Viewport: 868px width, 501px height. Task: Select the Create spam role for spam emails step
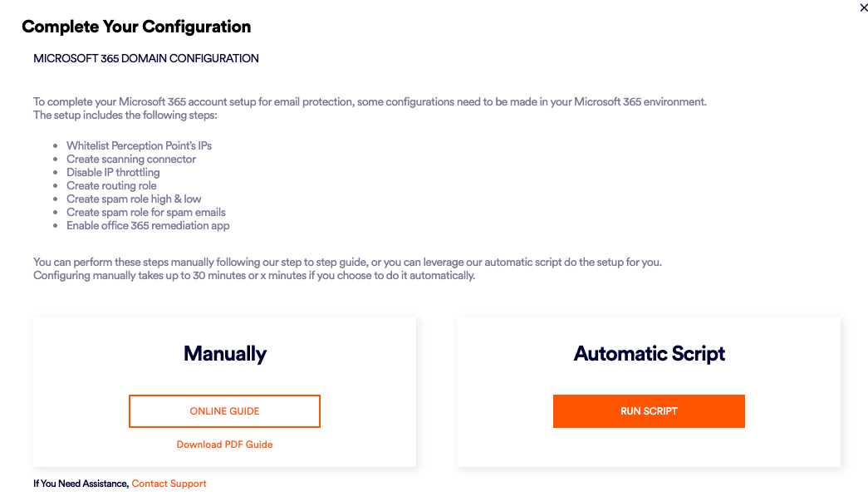click(x=146, y=212)
